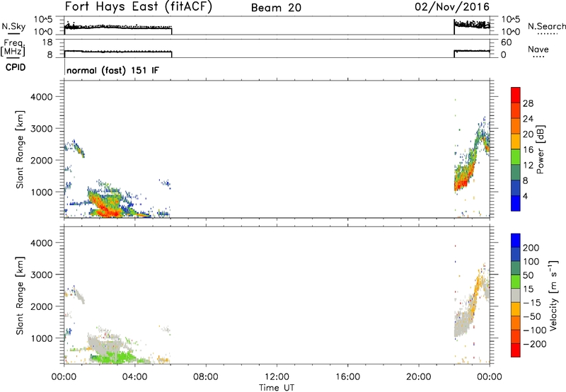Click the '60' Nave axis tick

pyautogui.click(x=506, y=42)
